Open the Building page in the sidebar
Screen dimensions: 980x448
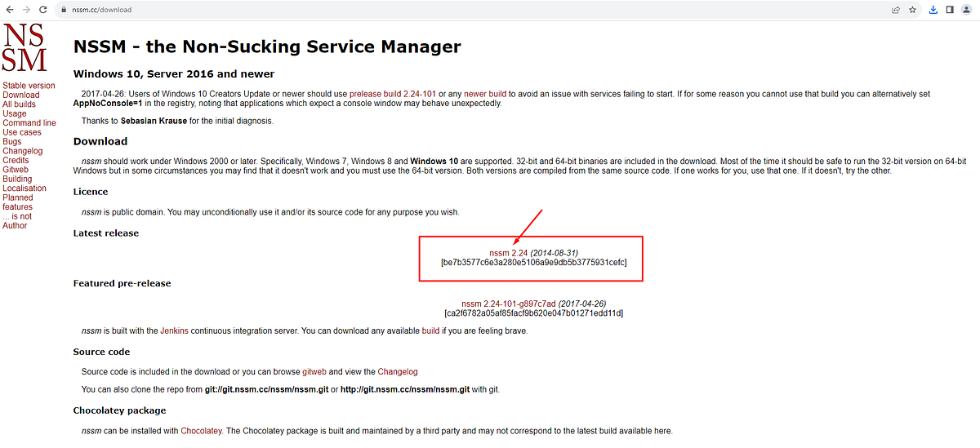point(17,179)
